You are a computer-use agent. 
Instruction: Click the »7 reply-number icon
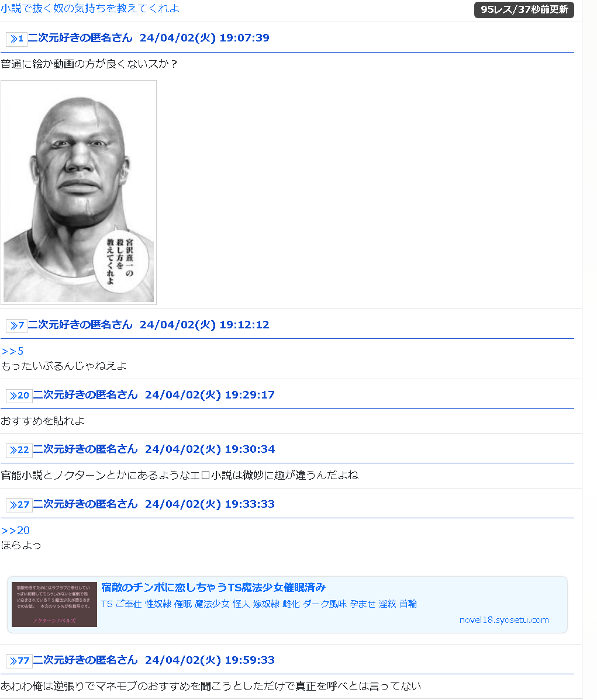16,325
